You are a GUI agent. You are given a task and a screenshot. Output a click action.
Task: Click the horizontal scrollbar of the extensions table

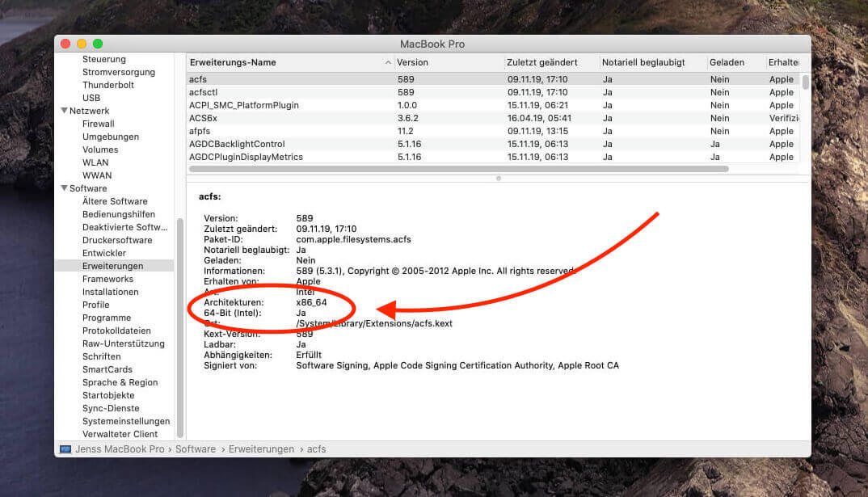coord(459,169)
